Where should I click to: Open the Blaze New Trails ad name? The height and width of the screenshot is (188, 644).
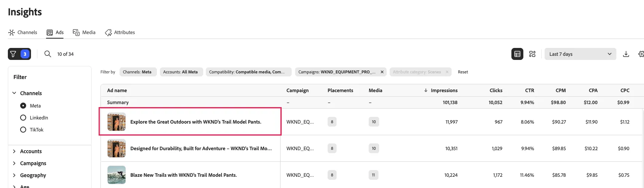tap(183, 175)
